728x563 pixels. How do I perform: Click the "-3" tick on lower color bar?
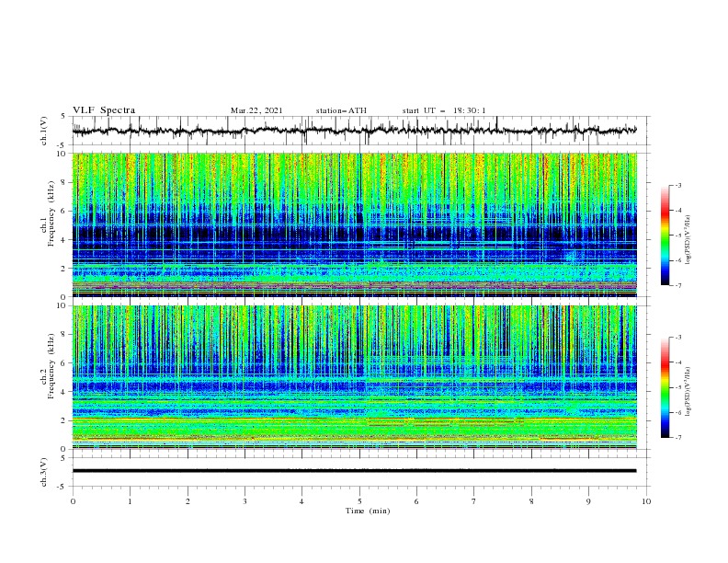pos(677,338)
